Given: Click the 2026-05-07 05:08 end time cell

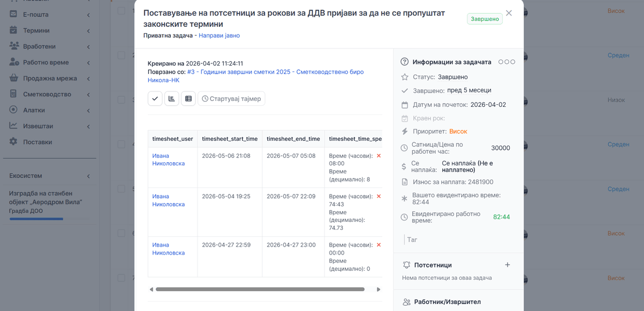Looking at the screenshot, I should [x=293, y=168].
